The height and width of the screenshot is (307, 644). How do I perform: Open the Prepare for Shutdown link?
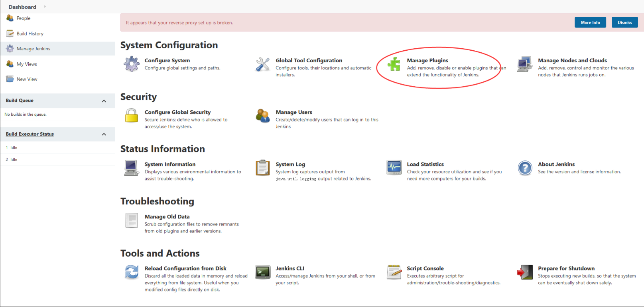pyautogui.click(x=566, y=268)
